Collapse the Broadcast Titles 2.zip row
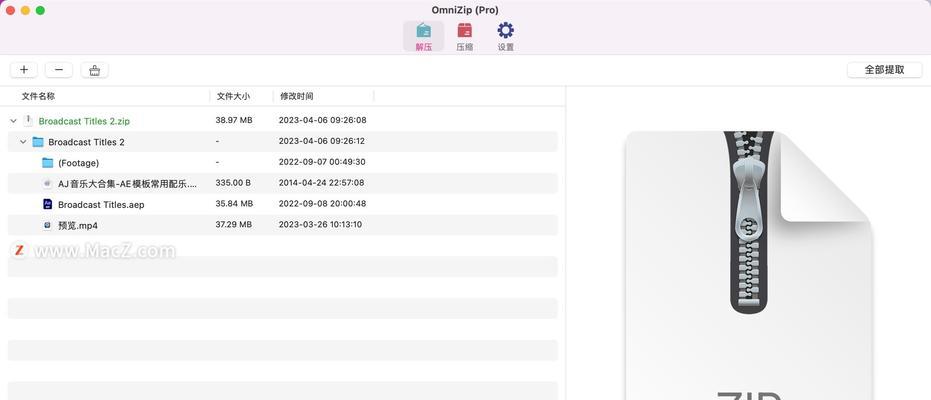The image size is (931, 400). tap(13, 121)
